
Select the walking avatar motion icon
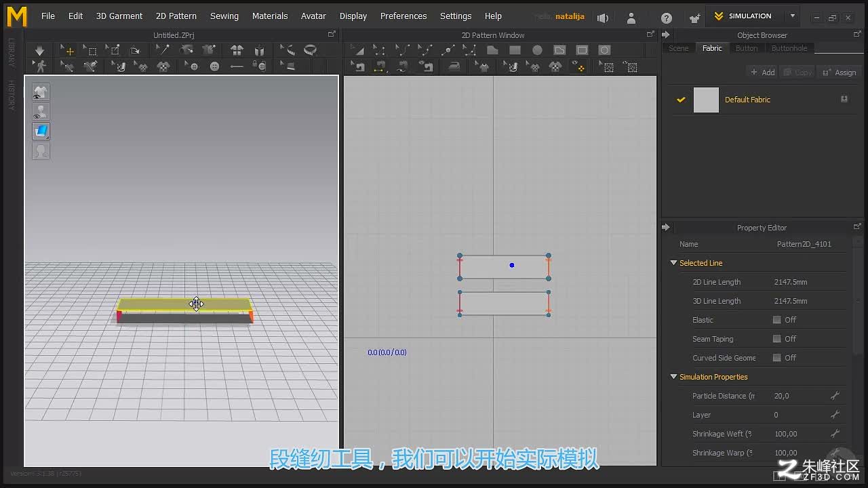point(40,66)
